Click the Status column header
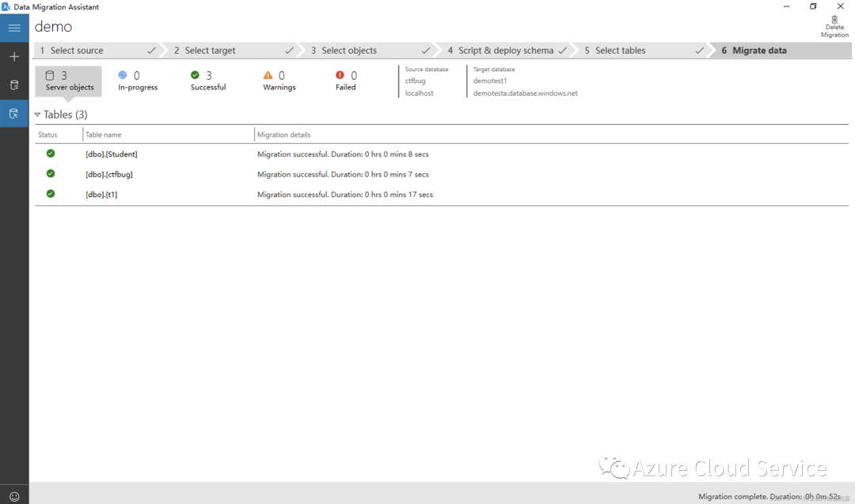 click(x=47, y=135)
